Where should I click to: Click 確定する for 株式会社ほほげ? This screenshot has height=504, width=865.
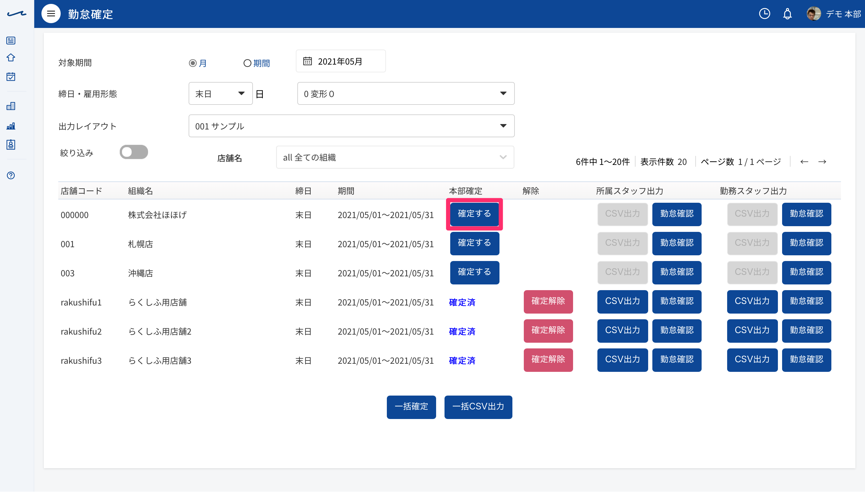tap(474, 214)
